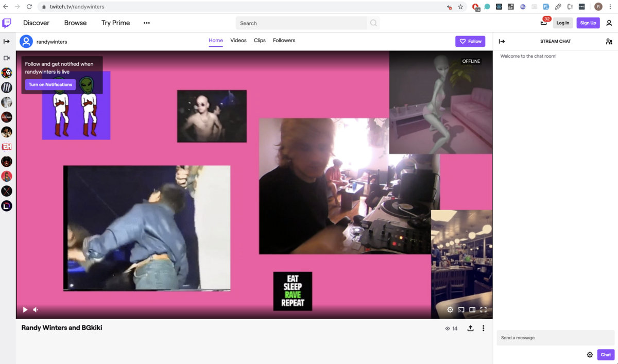The height and width of the screenshot is (364, 618).
Task: Click the search magnifier icon
Action: click(x=373, y=23)
